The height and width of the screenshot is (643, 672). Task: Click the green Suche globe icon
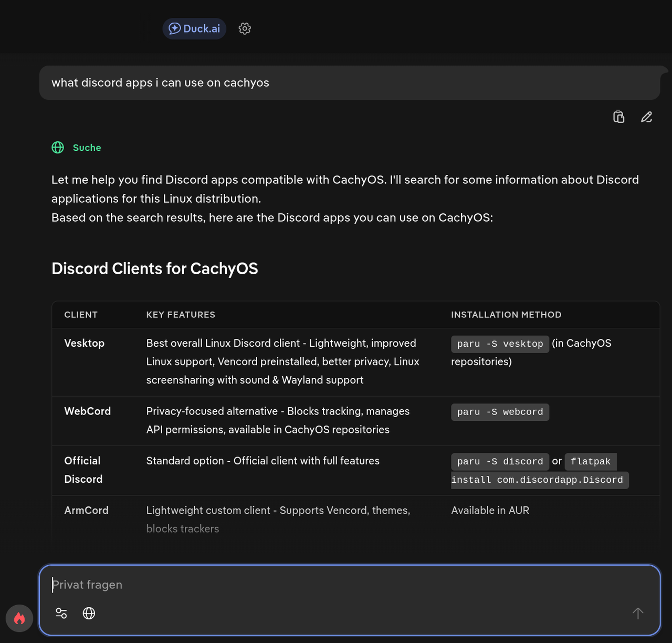[58, 148]
